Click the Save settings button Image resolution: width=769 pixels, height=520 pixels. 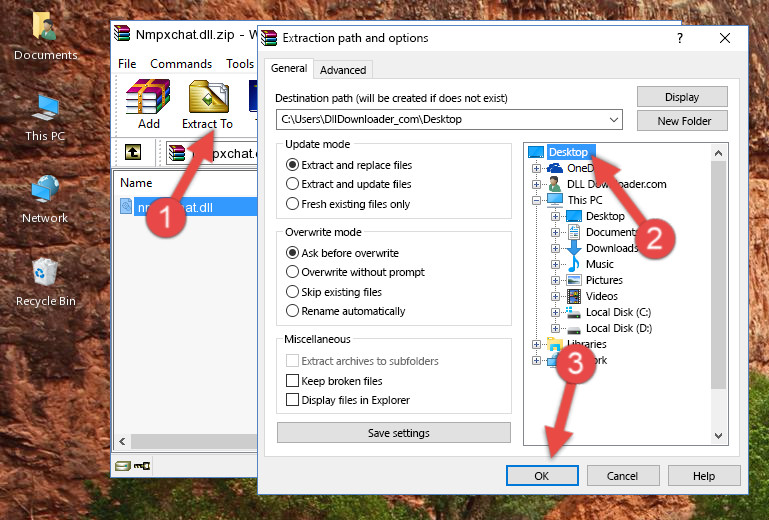(393, 433)
